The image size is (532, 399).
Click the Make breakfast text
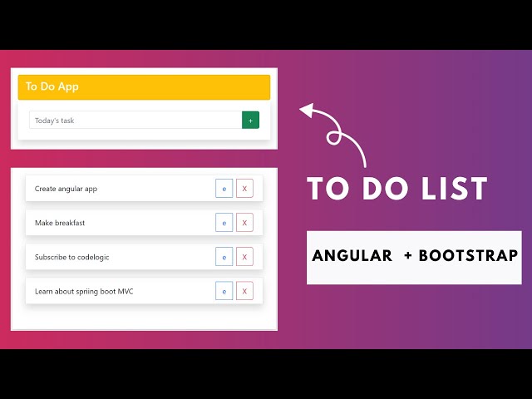(60, 223)
